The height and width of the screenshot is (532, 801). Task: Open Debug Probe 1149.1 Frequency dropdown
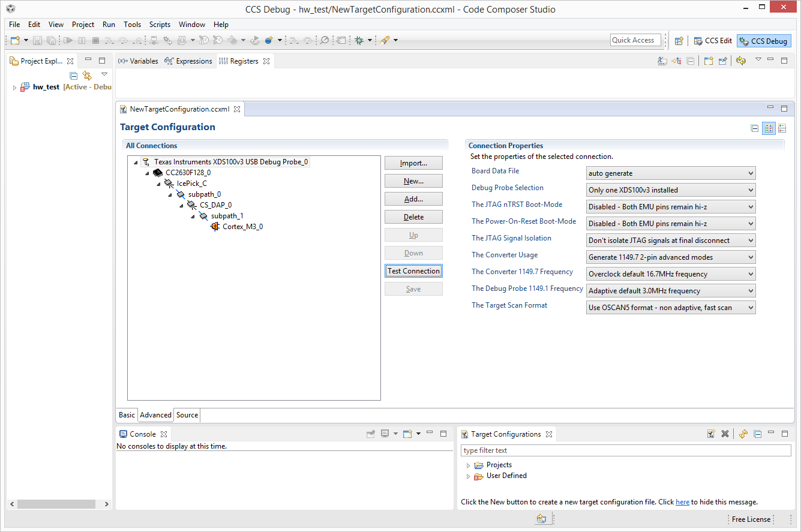(x=671, y=291)
